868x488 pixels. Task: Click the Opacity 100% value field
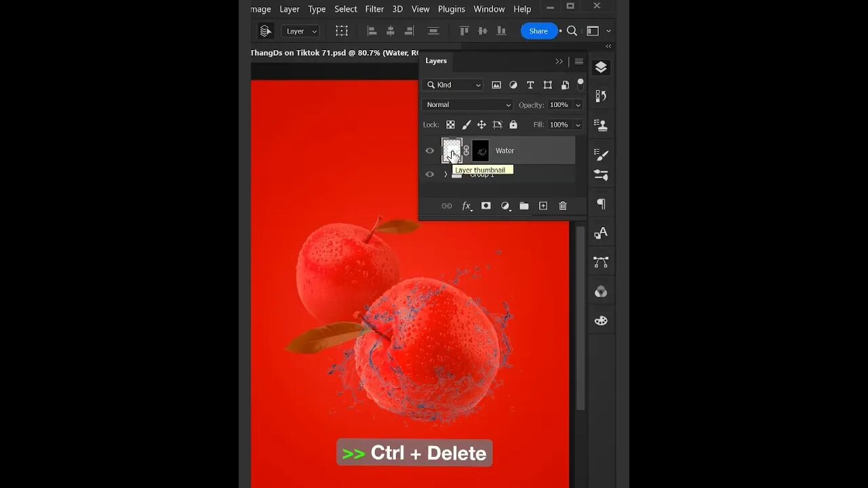(559, 105)
